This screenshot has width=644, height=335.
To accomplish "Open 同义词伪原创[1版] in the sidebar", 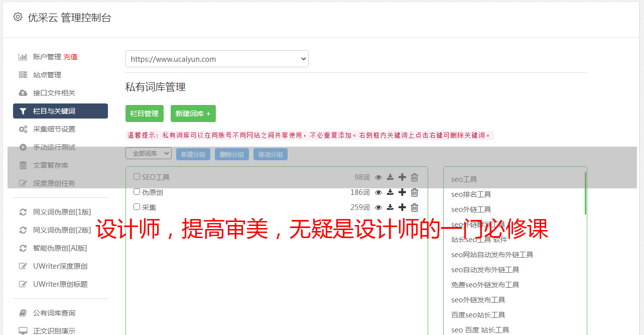I will pyautogui.click(x=62, y=212).
